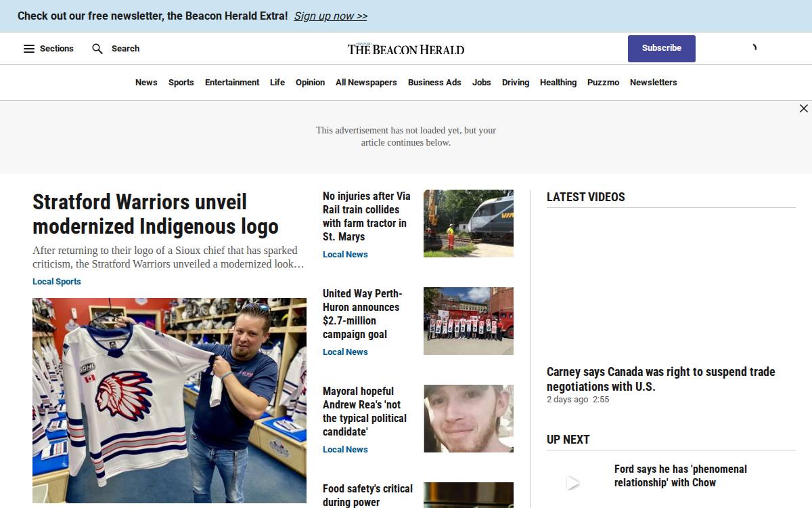
Task: Click The Beacon Herald logo
Action: point(406,49)
